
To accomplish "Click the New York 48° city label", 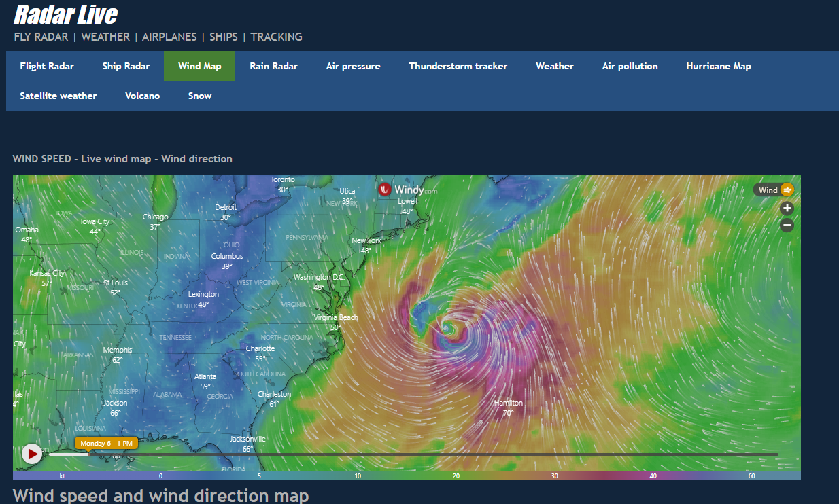I will (366, 245).
